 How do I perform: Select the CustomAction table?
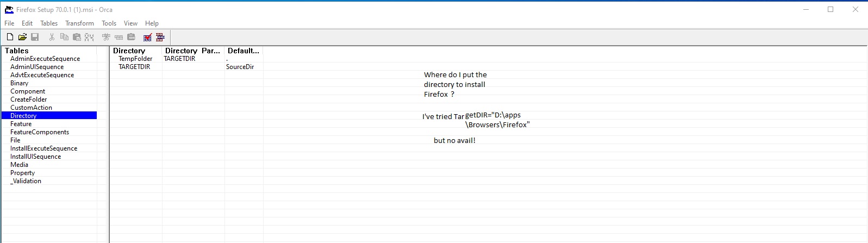[31, 108]
